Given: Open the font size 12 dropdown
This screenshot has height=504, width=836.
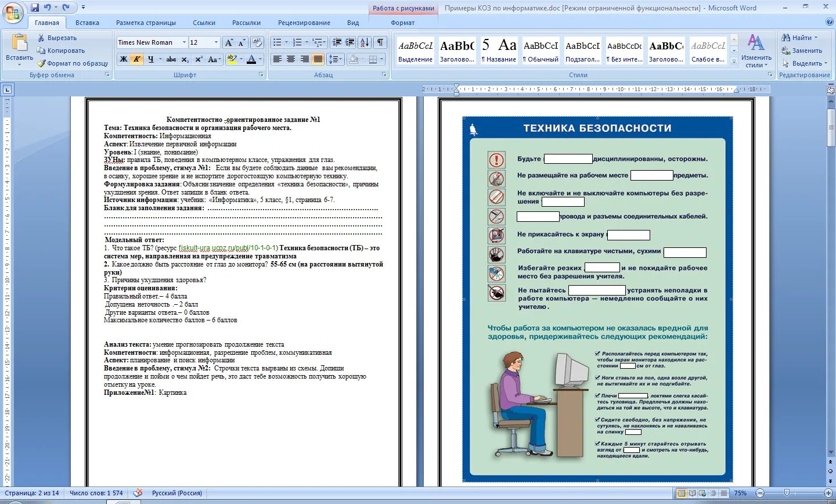Looking at the screenshot, I should click(x=216, y=42).
